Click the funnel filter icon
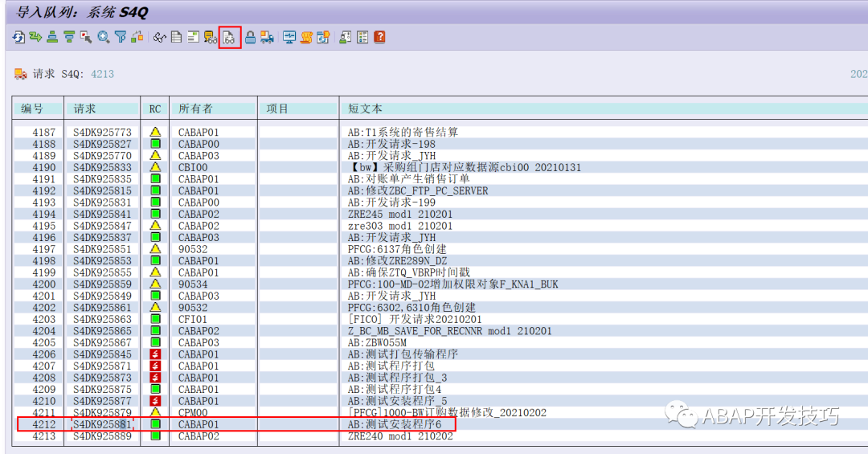Image resolution: width=868 pixels, height=454 pixels. coord(120,37)
